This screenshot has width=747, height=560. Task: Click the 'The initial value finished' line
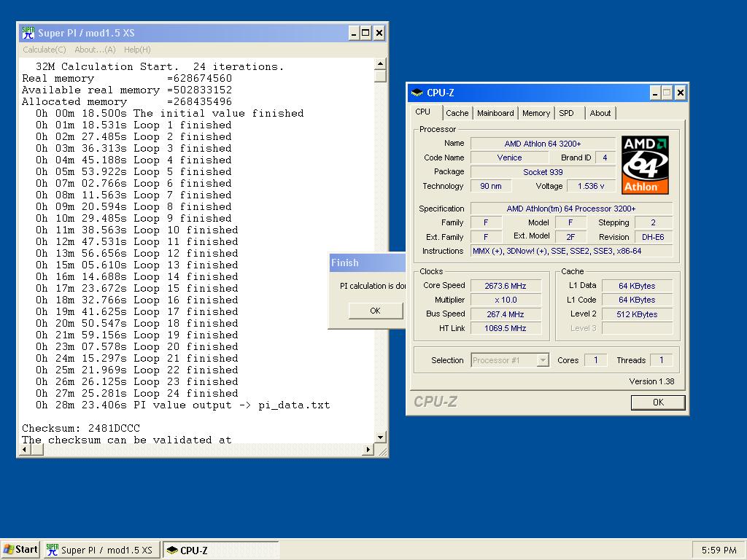[169, 113]
